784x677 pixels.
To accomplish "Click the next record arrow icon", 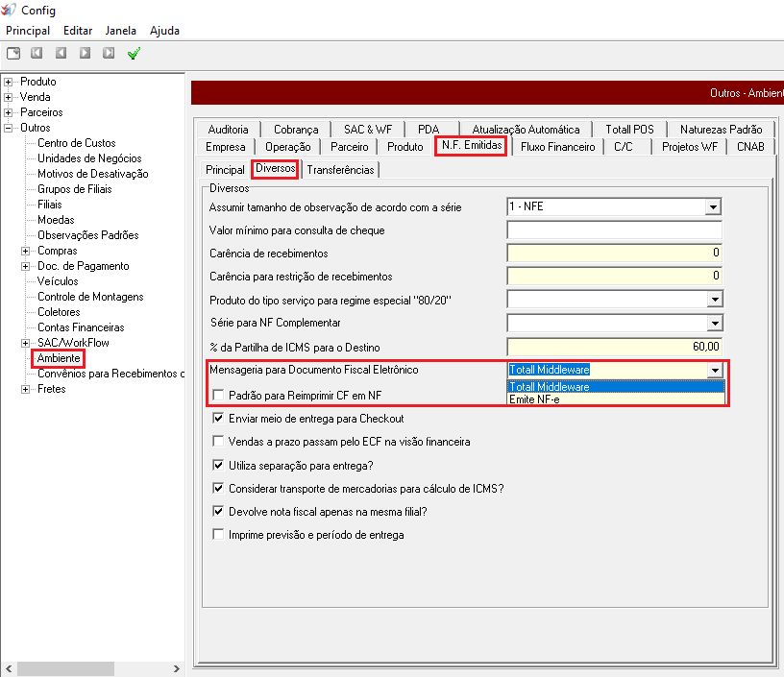I will coord(86,54).
